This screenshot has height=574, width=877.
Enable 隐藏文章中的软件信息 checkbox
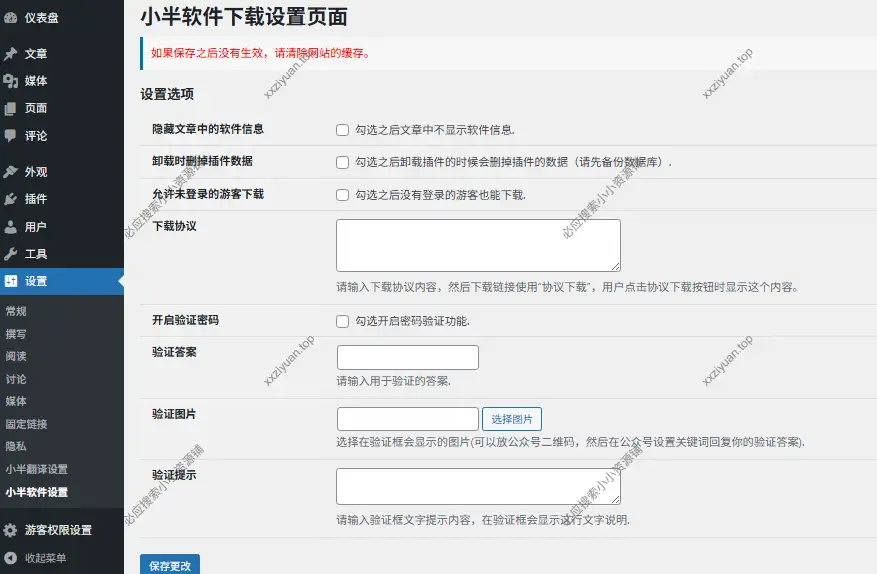pyautogui.click(x=343, y=130)
